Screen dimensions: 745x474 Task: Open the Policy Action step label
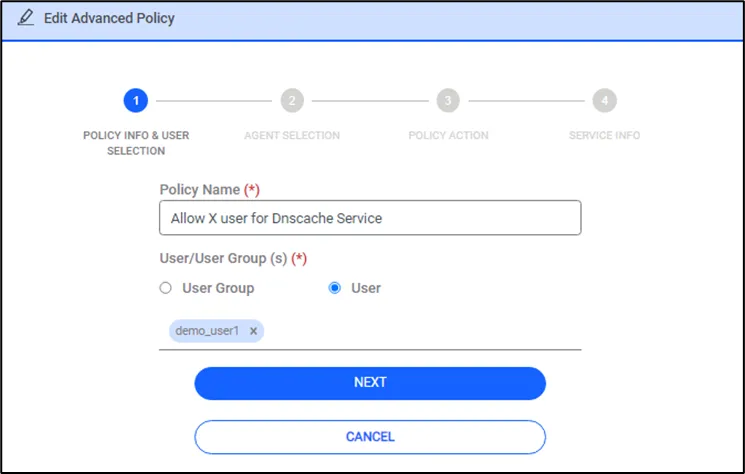[x=449, y=135]
